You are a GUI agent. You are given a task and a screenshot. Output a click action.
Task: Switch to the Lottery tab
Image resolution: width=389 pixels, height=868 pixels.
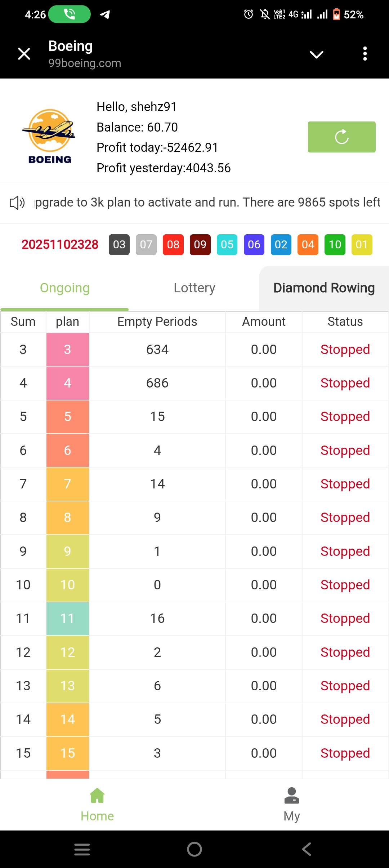pos(194,288)
